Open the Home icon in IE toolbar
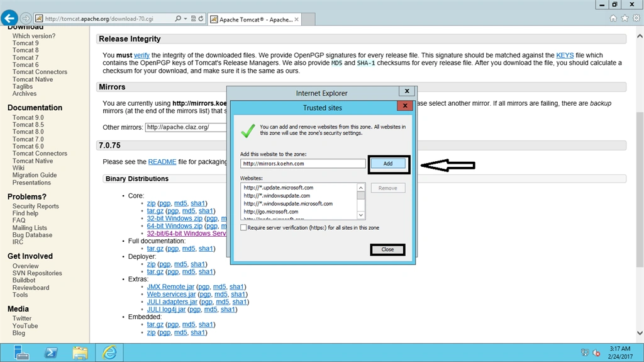This screenshot has width=644, height=362. click(x=613, y=18)
